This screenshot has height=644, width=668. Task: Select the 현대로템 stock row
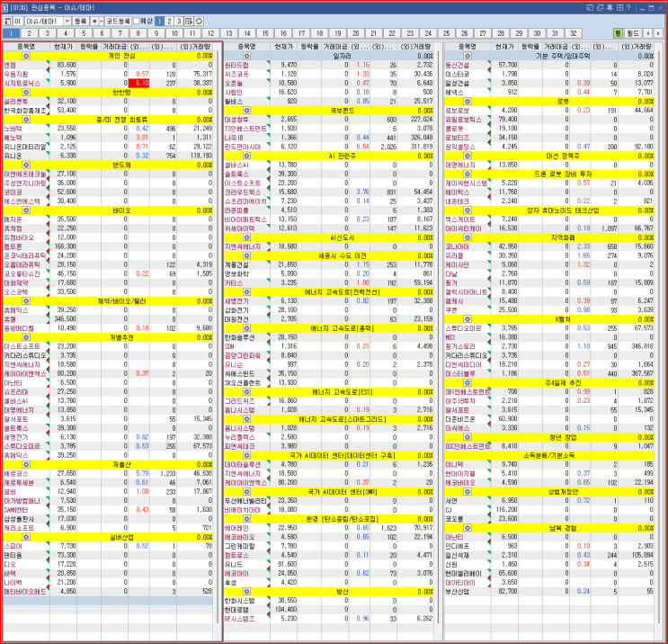point(328,610)
